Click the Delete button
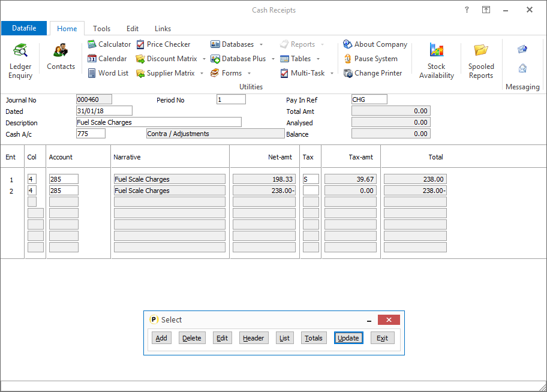This screenshot has height=392, width=547. point(192,338)
